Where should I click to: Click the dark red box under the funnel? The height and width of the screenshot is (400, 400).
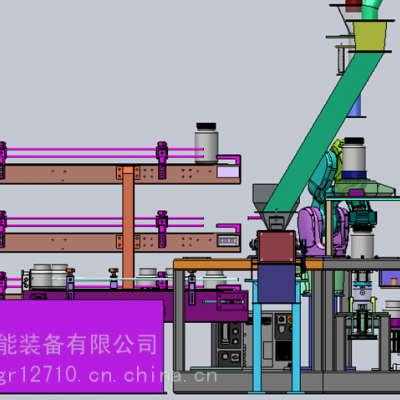click(276, 246)
